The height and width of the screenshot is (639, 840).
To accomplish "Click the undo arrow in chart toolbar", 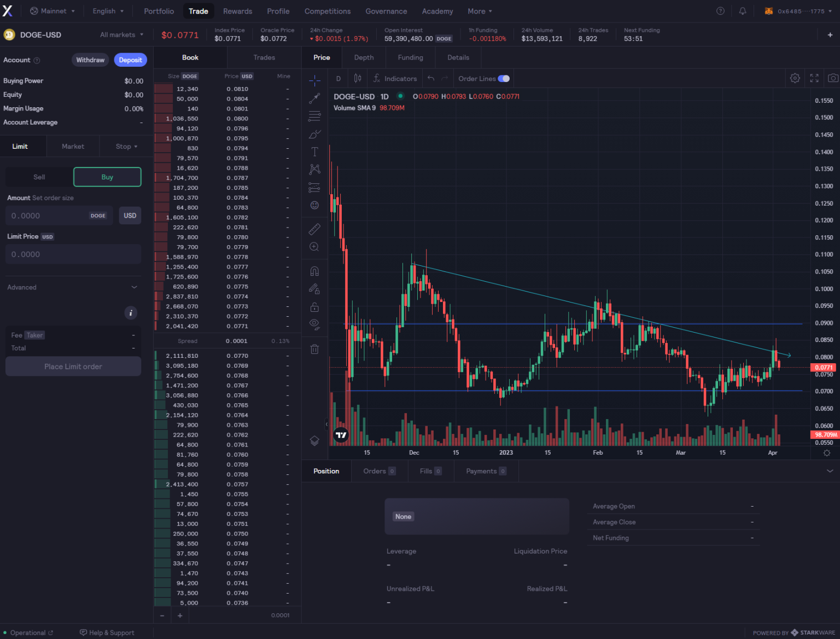I will (431, 78).
